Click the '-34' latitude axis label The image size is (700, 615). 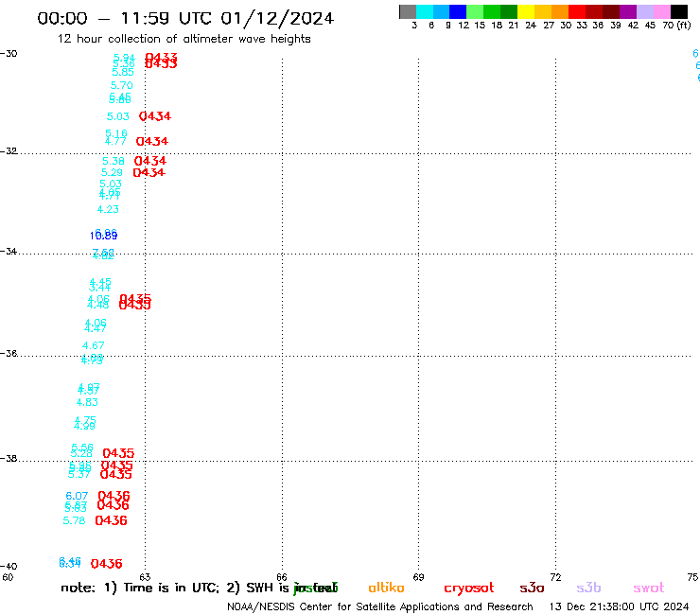pos(9,252)
